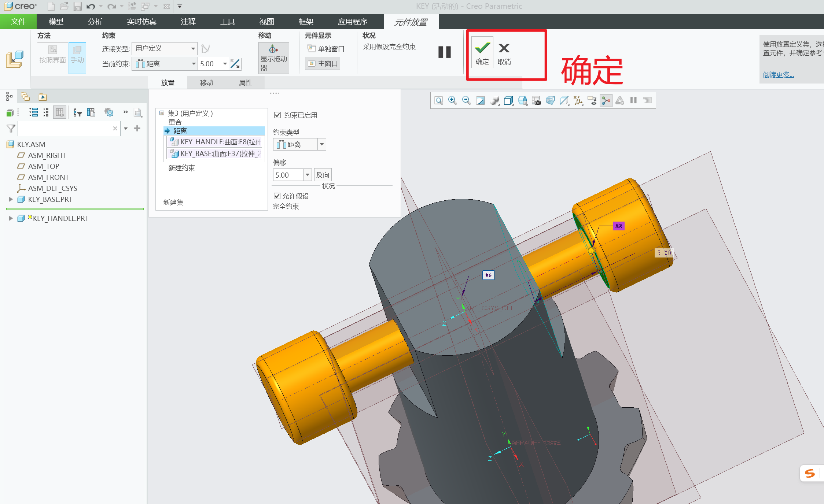Expand the KEY_BASE.PRT tree node
The image size is (824, 504).
11,199
